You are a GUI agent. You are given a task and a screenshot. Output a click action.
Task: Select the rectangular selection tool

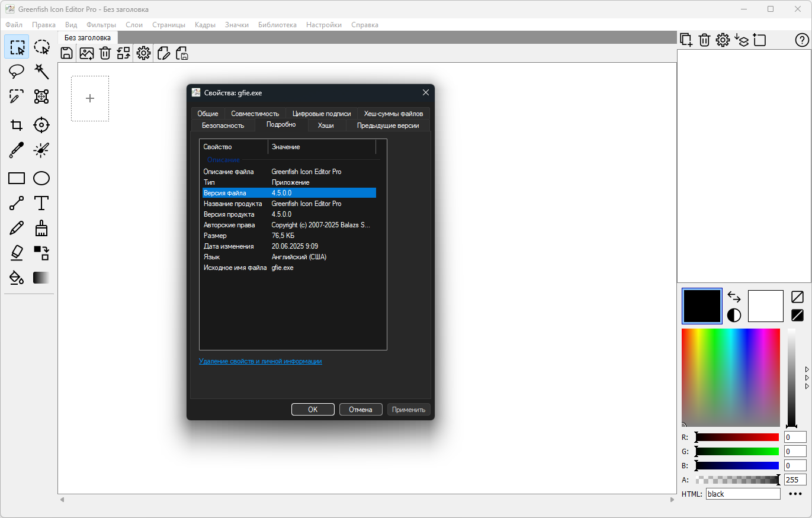pos(17,47)
